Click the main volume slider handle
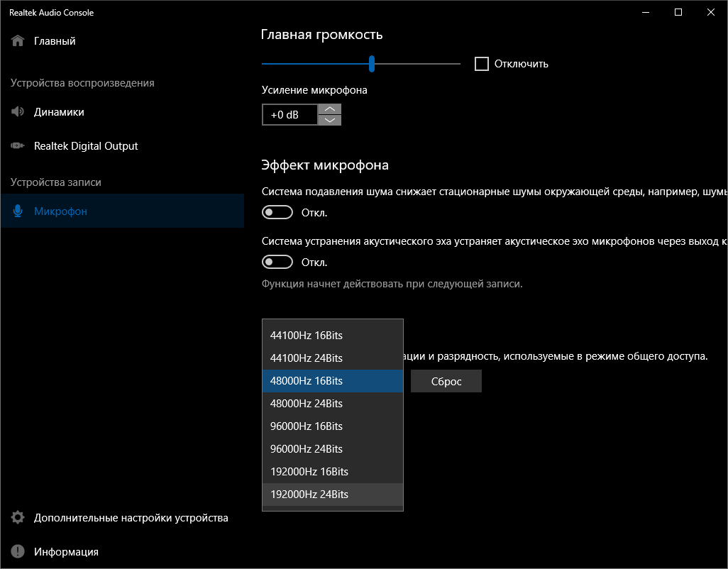The width and height of the screenshot is (728, 569). [x=372, y=64]
